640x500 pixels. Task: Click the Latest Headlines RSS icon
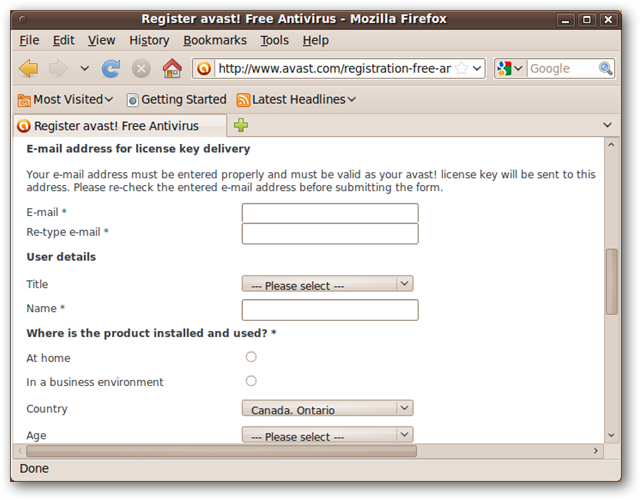(x=243, y=100)
